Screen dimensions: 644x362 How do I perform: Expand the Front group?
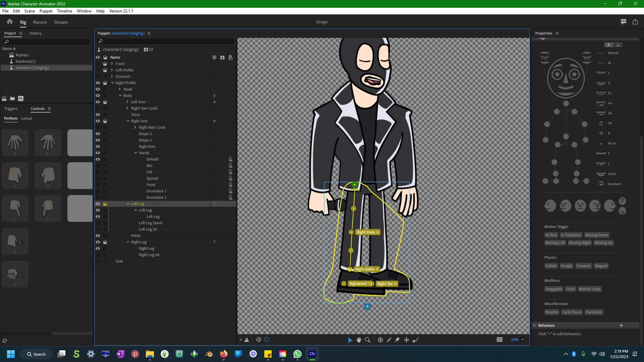tap(112, 64)
